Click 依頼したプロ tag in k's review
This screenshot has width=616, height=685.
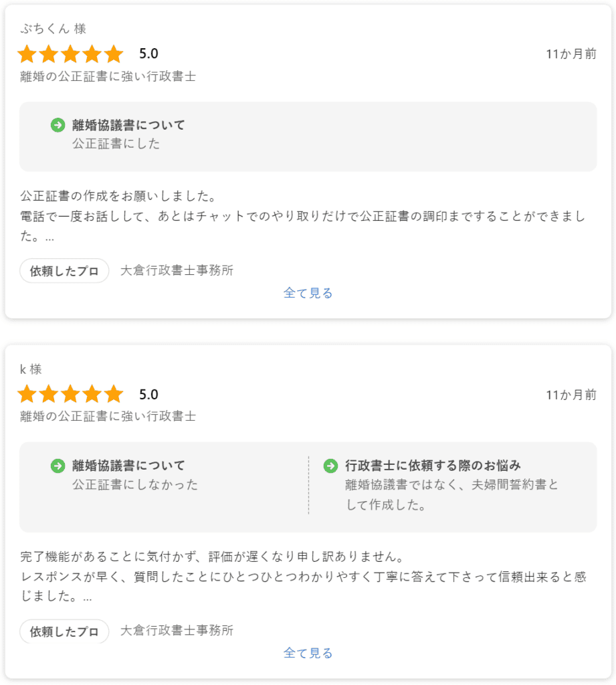[64, 631]
